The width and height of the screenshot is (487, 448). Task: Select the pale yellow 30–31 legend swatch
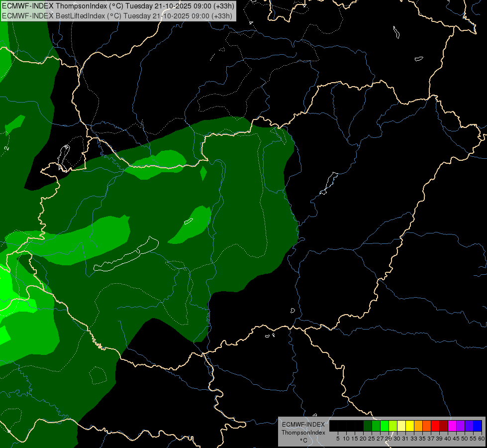click(401, 426)
